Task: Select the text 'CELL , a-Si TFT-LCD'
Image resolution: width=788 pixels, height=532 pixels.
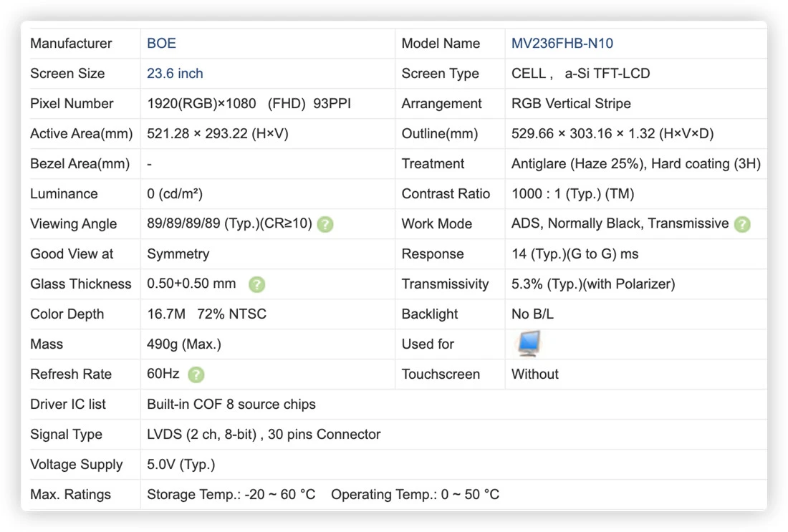Action: click(x=580, y=73)
